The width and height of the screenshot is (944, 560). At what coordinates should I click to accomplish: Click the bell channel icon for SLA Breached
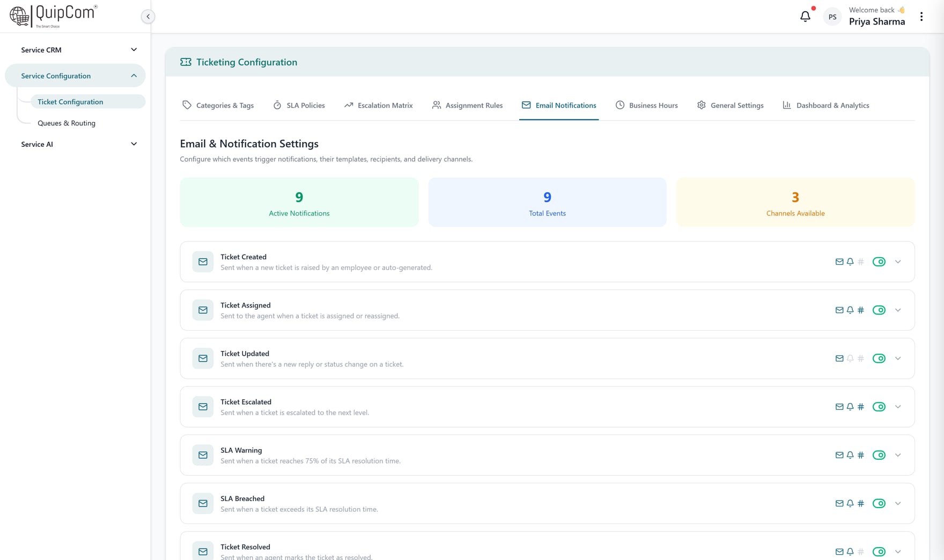click(x=850, y=503)
